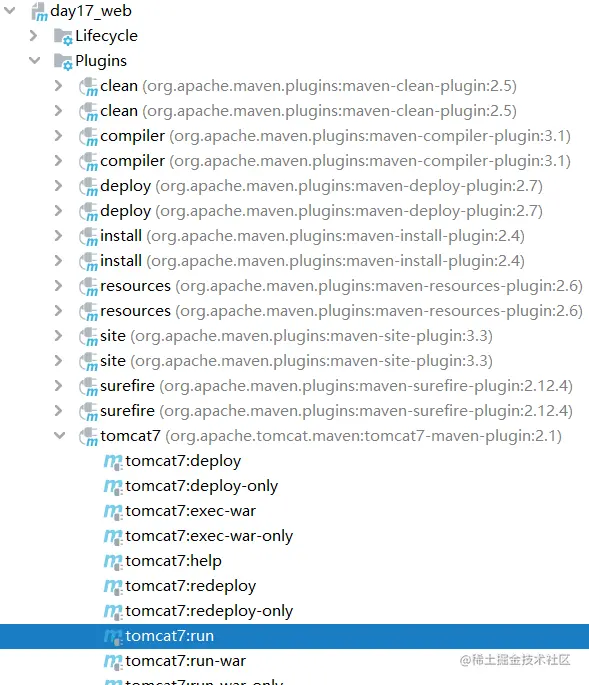Click the plugin icon of the first resources entry
This screenshot has width=589, height=685.
[89, 287]
